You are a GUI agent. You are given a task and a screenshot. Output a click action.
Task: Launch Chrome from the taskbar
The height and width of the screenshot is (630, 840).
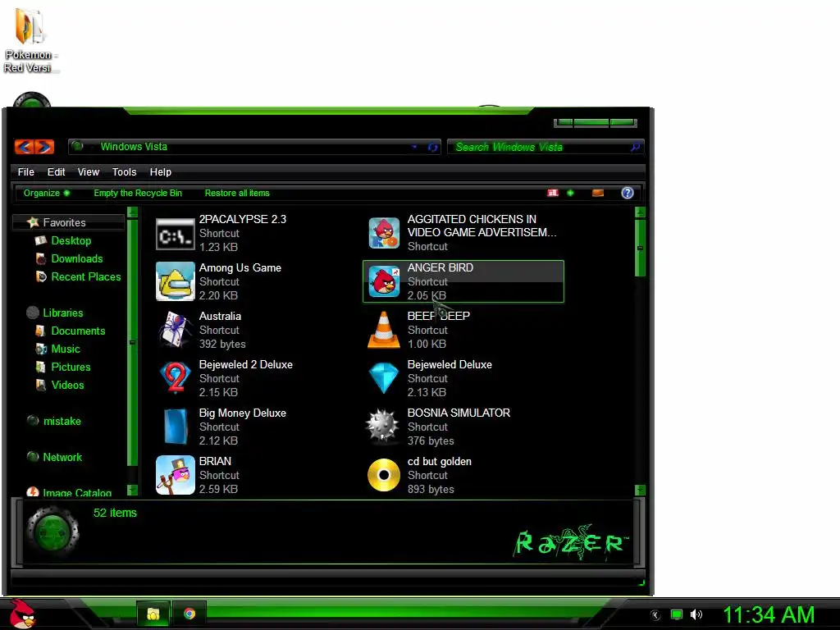[189, 614]
